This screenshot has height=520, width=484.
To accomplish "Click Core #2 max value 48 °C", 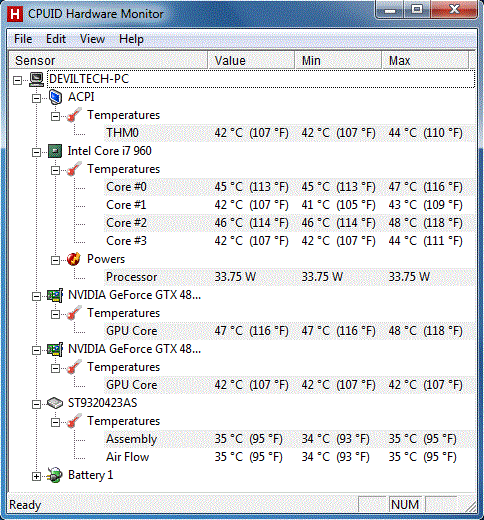I will 425,223.
